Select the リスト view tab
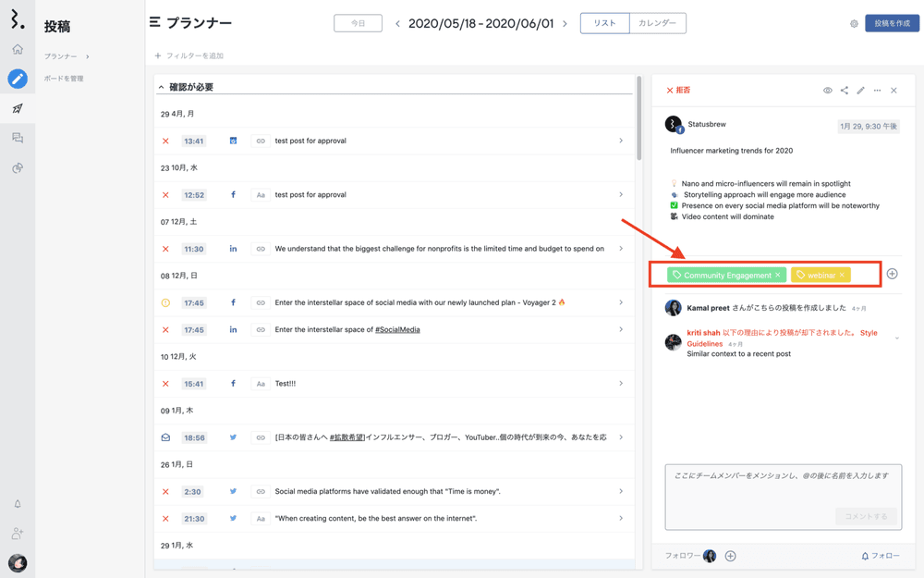924x578 pixels. coord(604,23)
